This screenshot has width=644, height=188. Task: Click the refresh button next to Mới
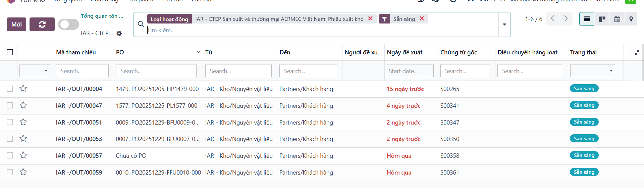(42, 25)
